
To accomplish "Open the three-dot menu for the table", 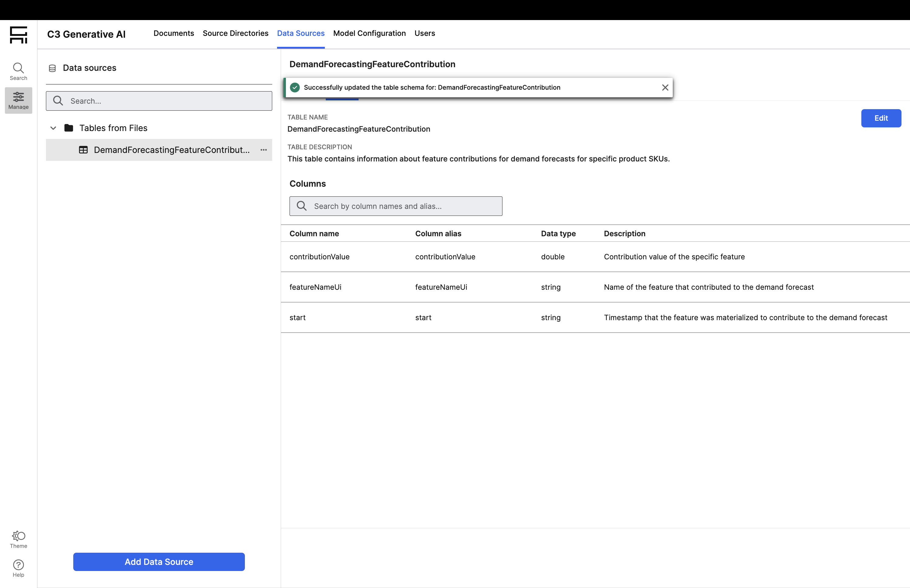I will tap(263, 150).
